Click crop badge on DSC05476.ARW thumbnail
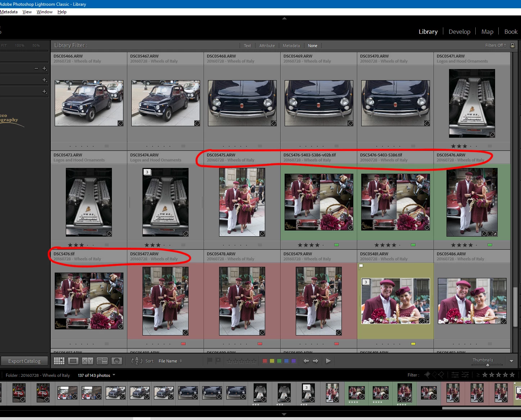Image resolution: width=521 pixels, height=420 pixels. pyautogui.click(x=490, y=234)
